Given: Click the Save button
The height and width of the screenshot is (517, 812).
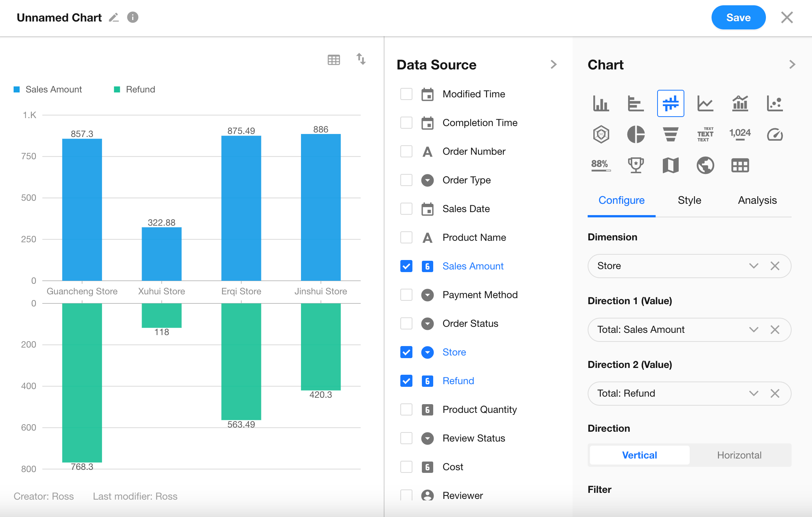Looking at the screenshot, I should tap(738, 18).
